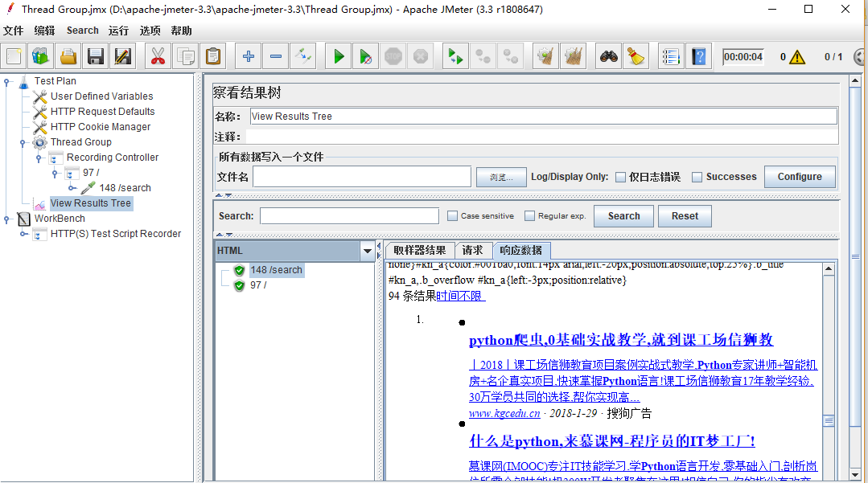Select User Defined Variables in tree
868x483 pixels.
point(101,96)
